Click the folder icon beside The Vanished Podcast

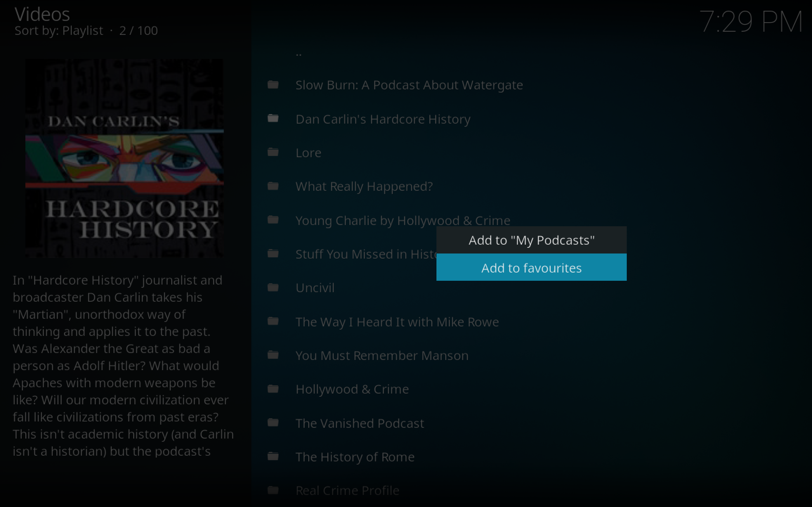(x=272, y=423)
